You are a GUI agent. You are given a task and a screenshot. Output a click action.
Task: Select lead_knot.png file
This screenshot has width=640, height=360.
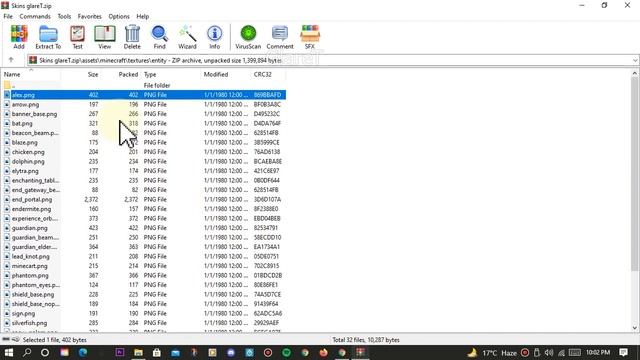tap(144, 256)
